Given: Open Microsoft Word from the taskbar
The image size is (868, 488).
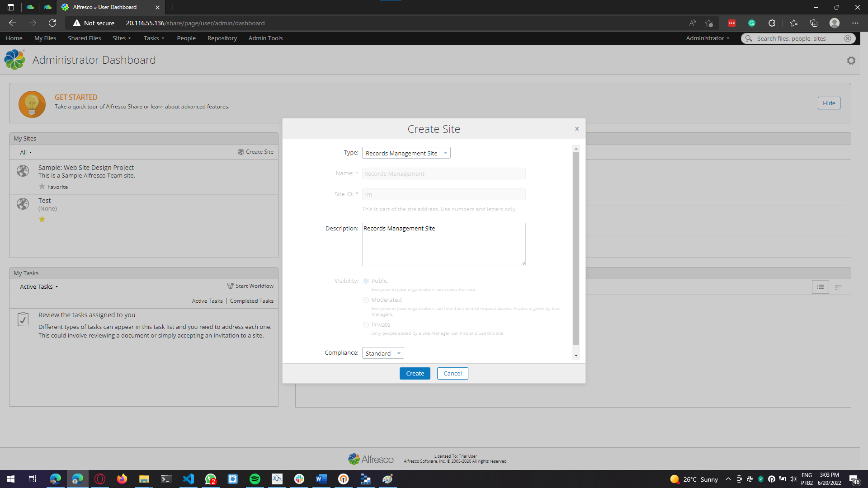Looking at the screenshot, I should (x=321, y=479).
